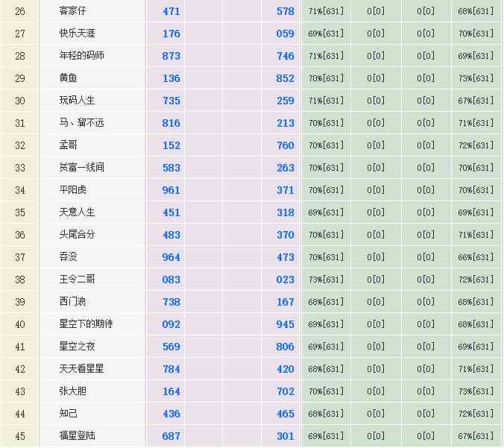The image size is (504, 448).
Task: Click the blue number 961 for 平阳虎
Action: coord(171,190)
